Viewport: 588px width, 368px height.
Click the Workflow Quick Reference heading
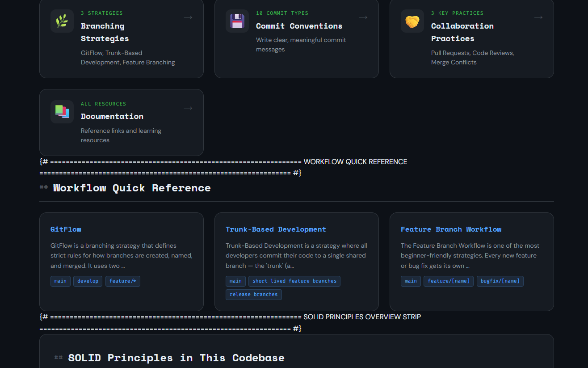pos(132,188)
